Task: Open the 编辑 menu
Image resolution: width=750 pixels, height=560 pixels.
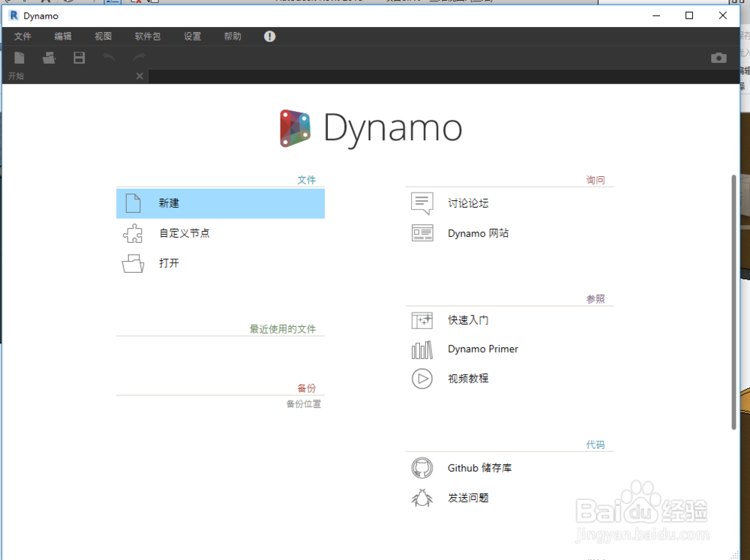Action: [x=63, y=36]
